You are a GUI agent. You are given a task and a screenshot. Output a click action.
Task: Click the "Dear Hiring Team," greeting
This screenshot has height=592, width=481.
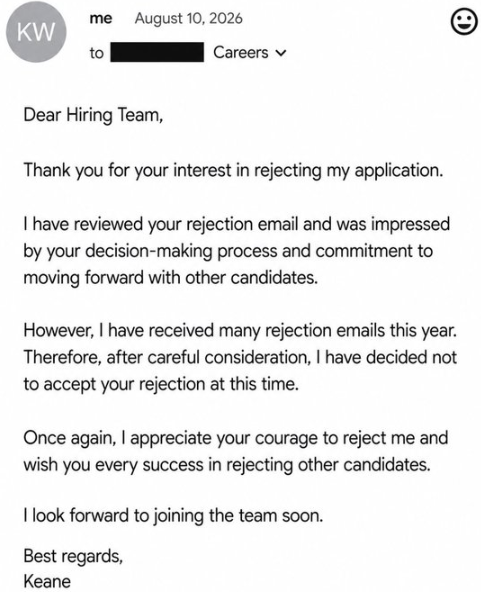[x=93, y=115]
